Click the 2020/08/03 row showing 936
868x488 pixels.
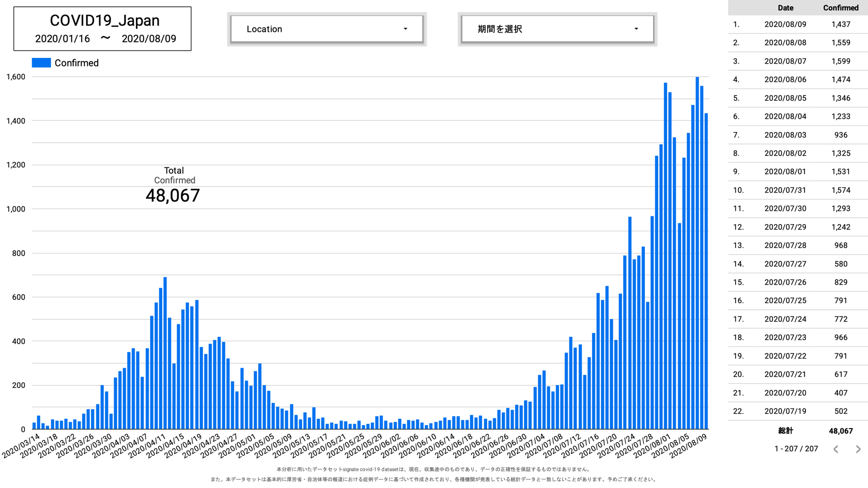(x=798, y=135)
